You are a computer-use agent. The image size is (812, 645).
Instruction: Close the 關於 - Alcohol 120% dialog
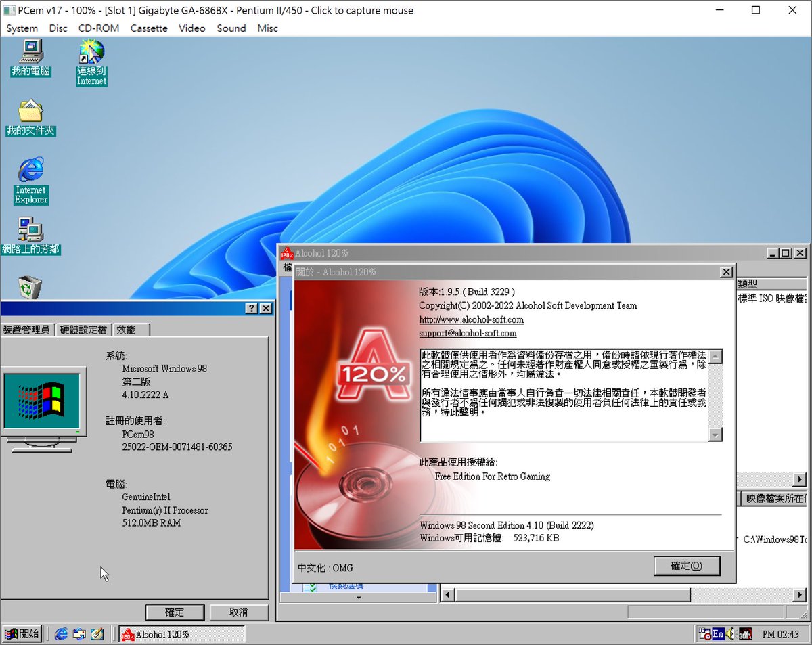pyautogui.click(x=726, y=272)
